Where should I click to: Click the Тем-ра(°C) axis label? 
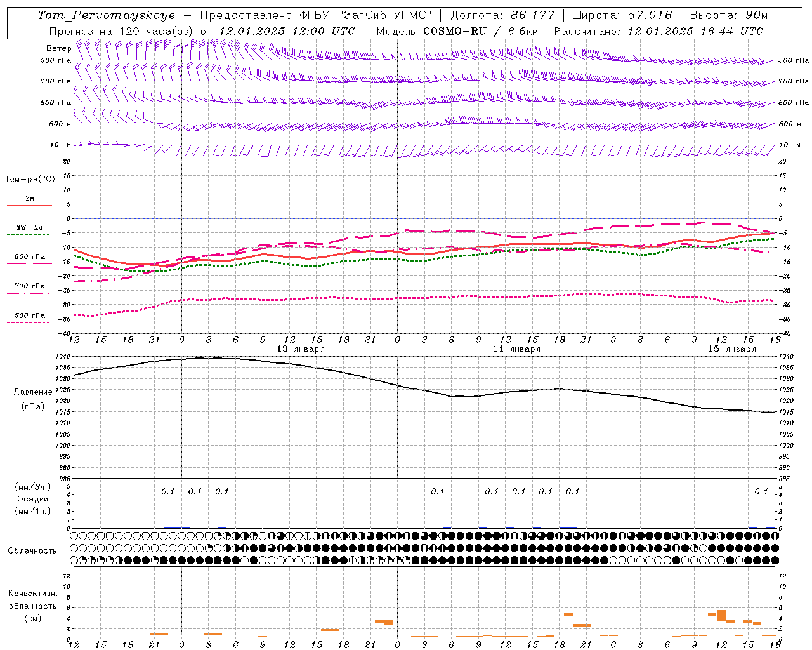click(30, 180)
